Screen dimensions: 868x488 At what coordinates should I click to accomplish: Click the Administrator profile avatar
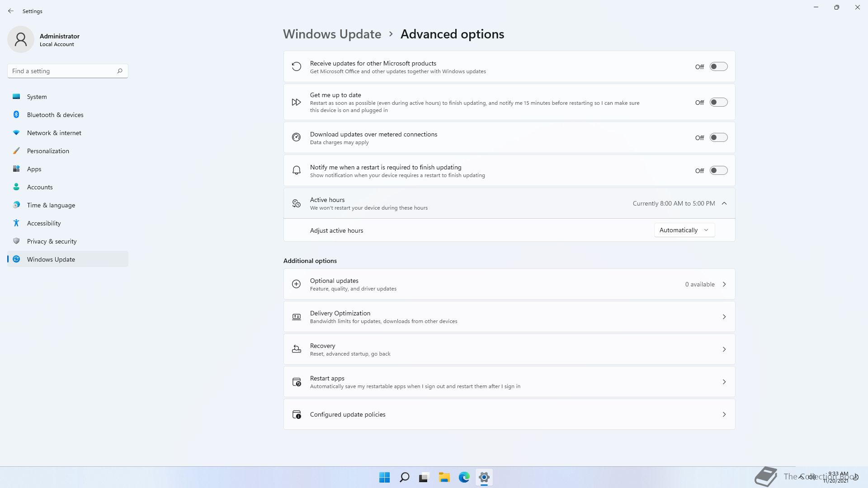pyautogui.click(x=21, y=40)
